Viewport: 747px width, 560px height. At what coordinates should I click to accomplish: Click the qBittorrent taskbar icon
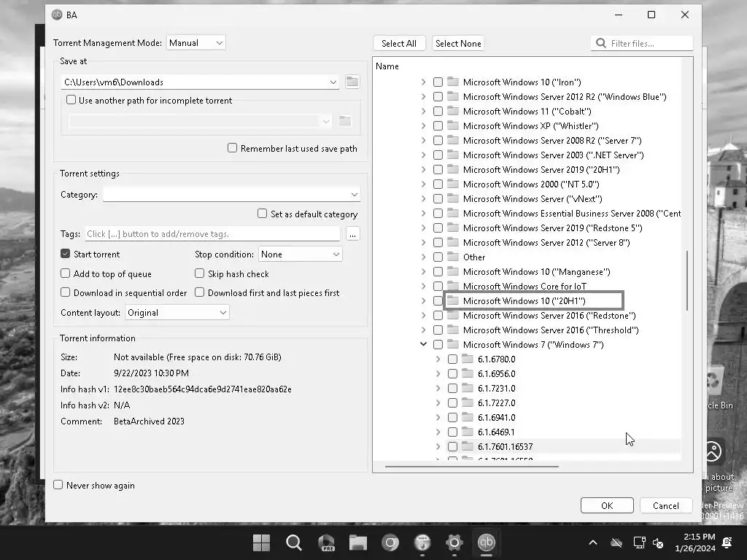486,542
